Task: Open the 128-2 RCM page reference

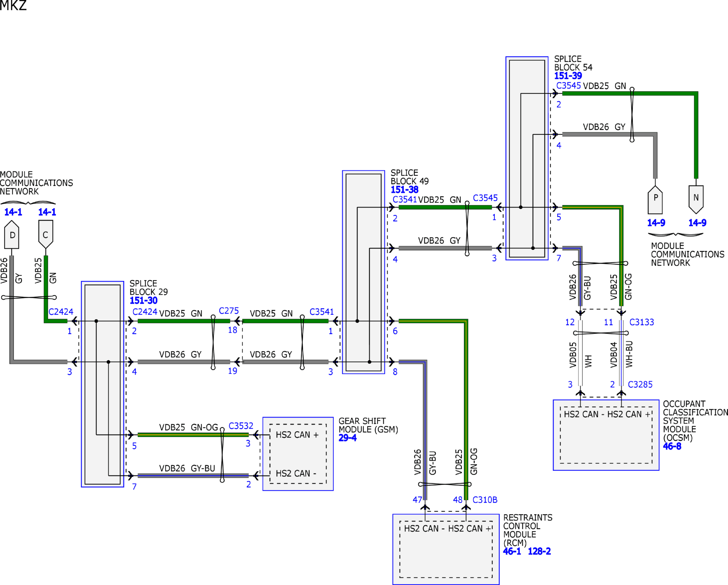Action: 539,551
